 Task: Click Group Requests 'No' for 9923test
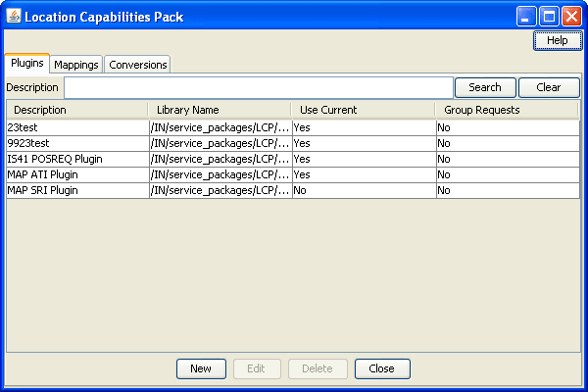pyautogui.click(x=508, y=143)
